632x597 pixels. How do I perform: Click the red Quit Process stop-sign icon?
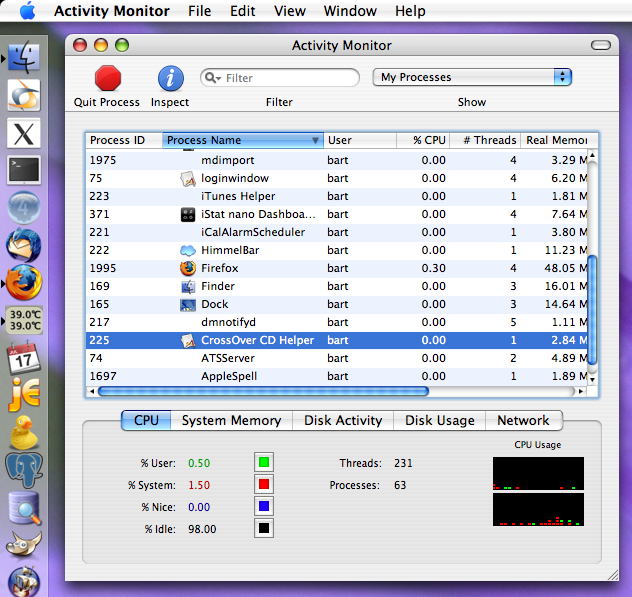point(107,78)
